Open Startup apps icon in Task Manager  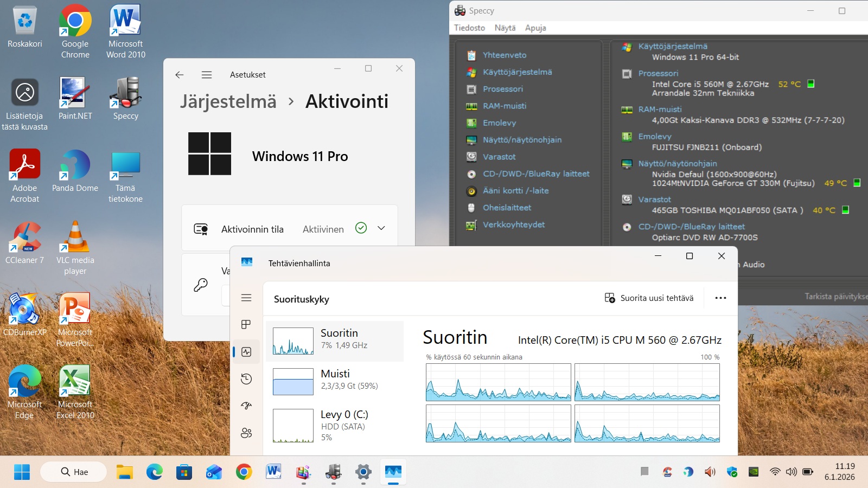[x=246, y=406]
